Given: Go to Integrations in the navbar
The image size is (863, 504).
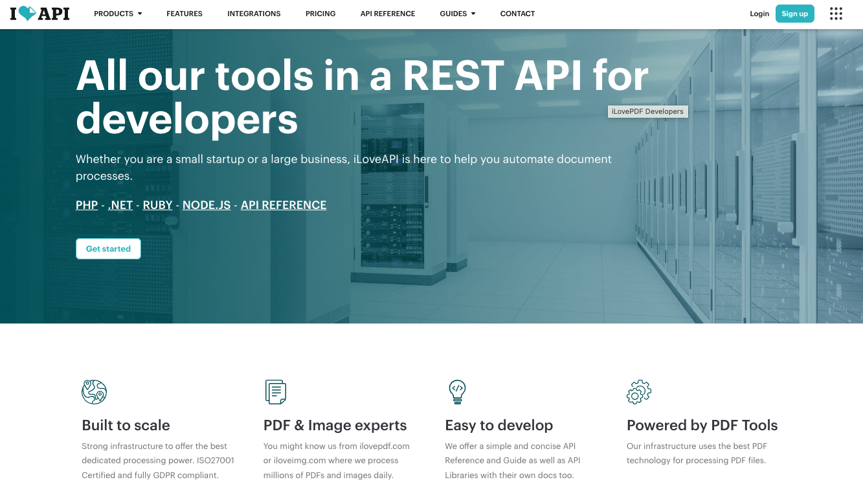Looking at the screenshot, I should coord(254,14).
